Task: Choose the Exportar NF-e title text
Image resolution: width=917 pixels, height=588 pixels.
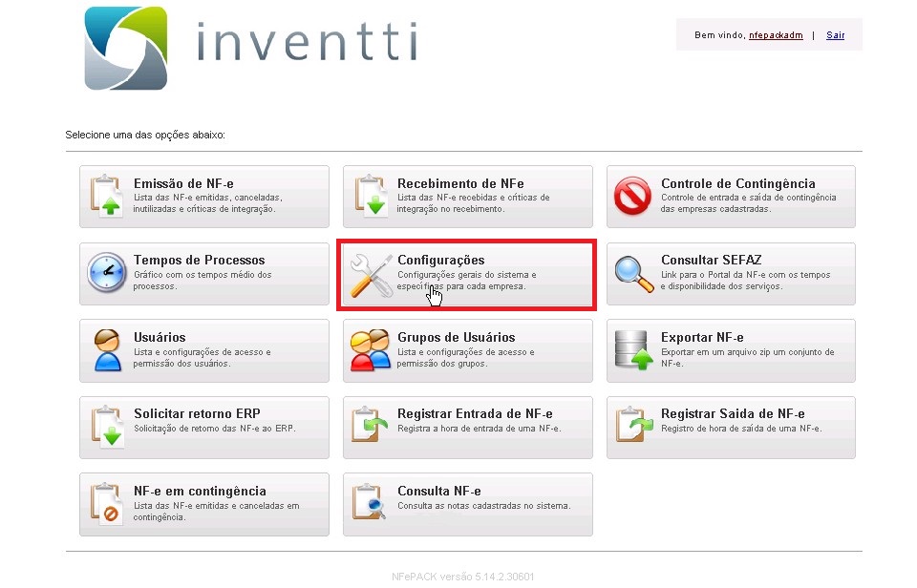Action: point(702,338)
